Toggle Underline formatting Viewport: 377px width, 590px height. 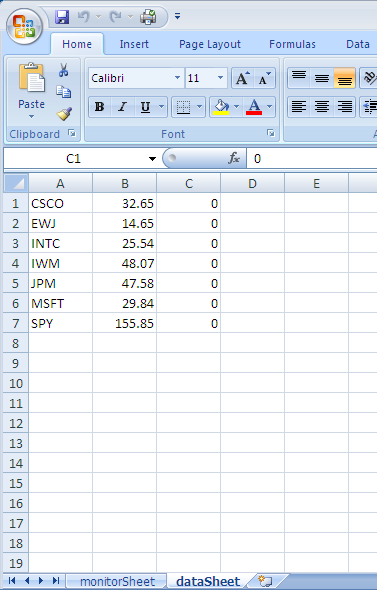[145, 107]
